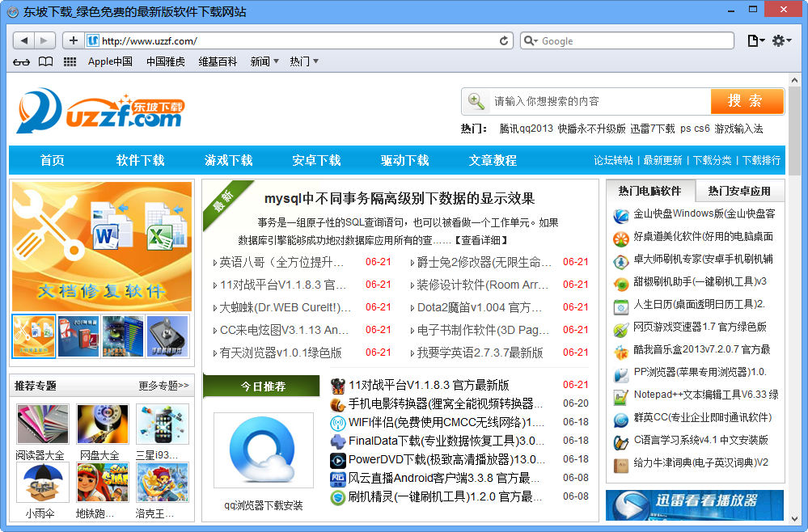This screenshot has height=532, width=808.
Task: Open the 网盘大全 hard disk thumbnail
Action: 102,424
